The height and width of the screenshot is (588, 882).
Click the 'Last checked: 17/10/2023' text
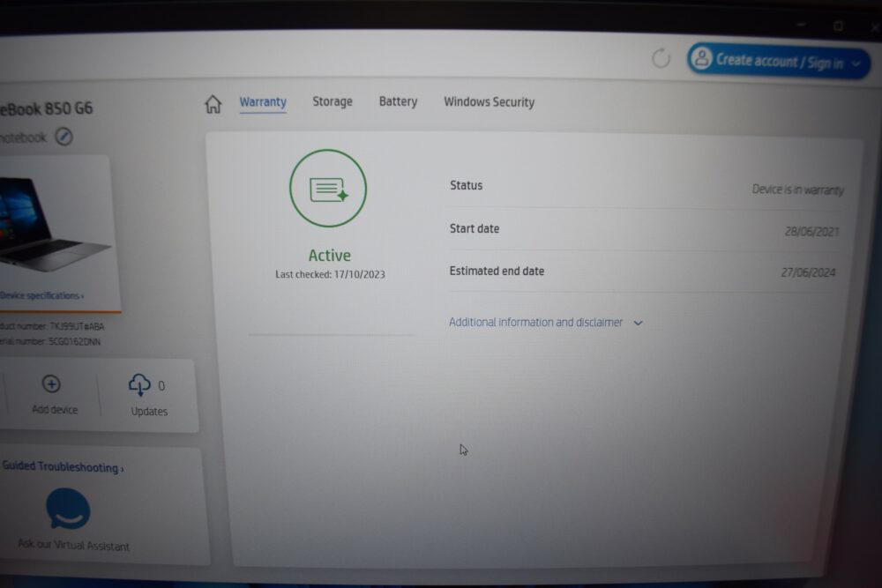[x=330, y=274]
